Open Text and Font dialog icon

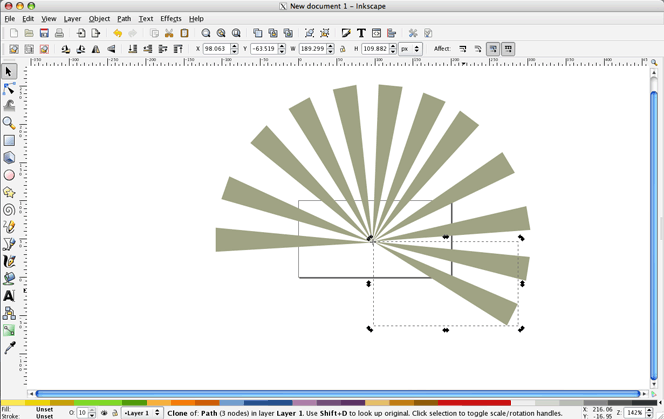[361, 33]
